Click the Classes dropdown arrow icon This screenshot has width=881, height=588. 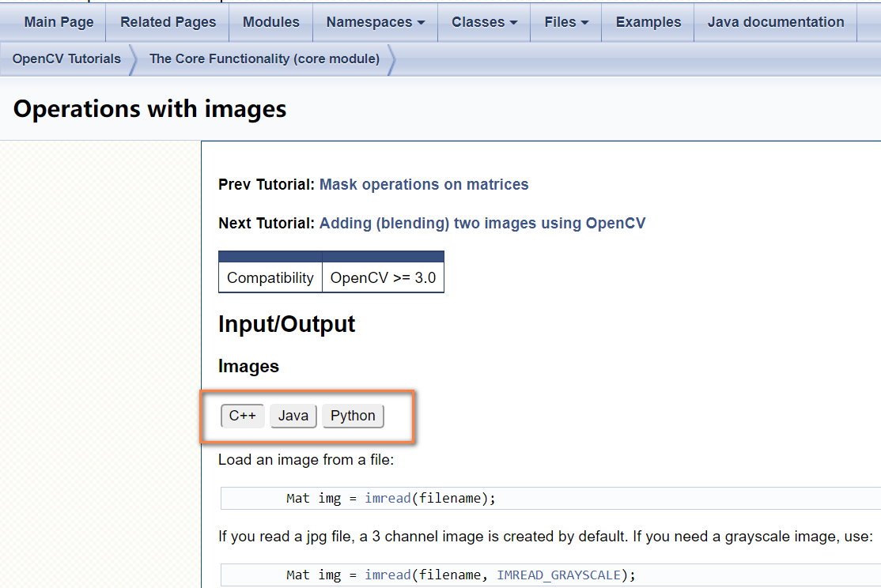click(x=513, y=23)
